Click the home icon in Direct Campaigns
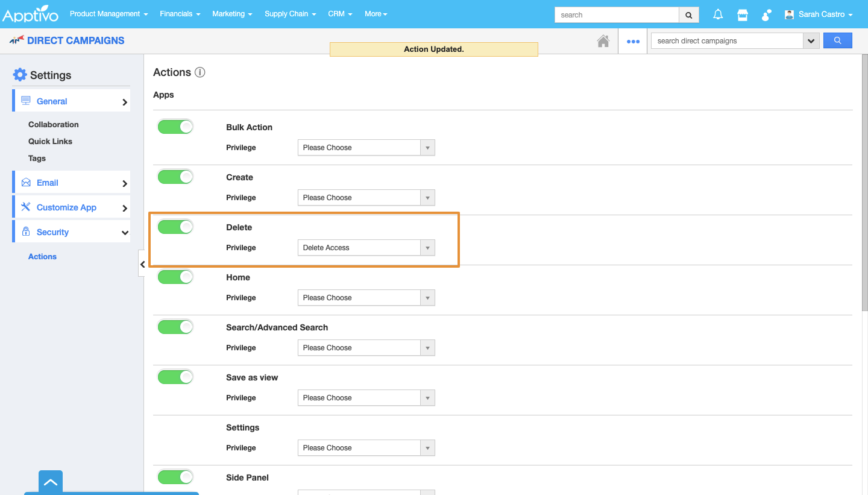The image size is (868, 495). tap(603, 41)
